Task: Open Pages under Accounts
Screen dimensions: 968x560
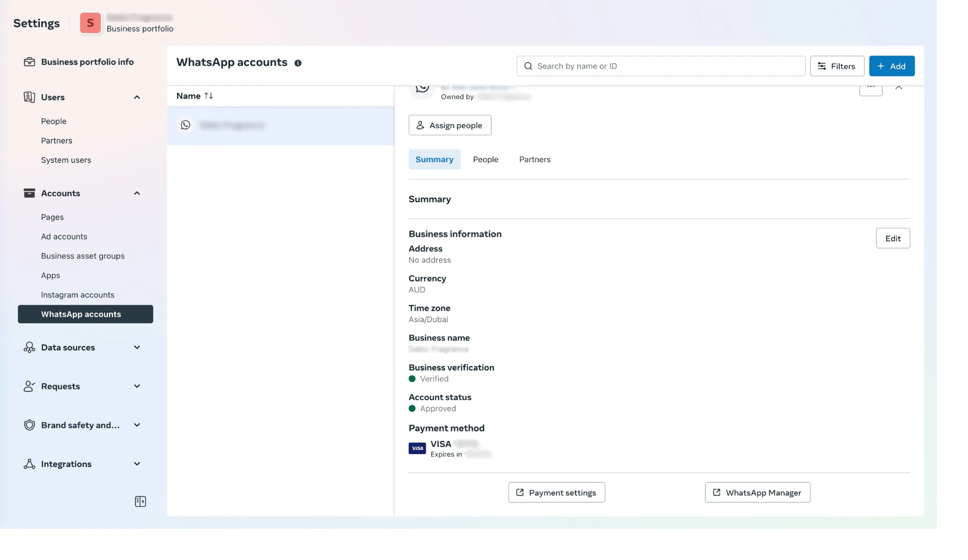Action: point(52,217)
